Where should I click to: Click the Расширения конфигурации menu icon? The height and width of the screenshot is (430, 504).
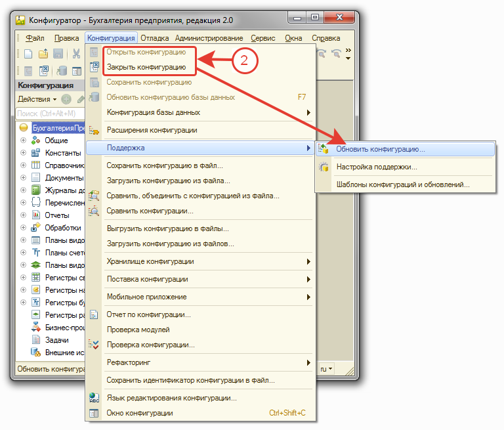coord(94,130)
